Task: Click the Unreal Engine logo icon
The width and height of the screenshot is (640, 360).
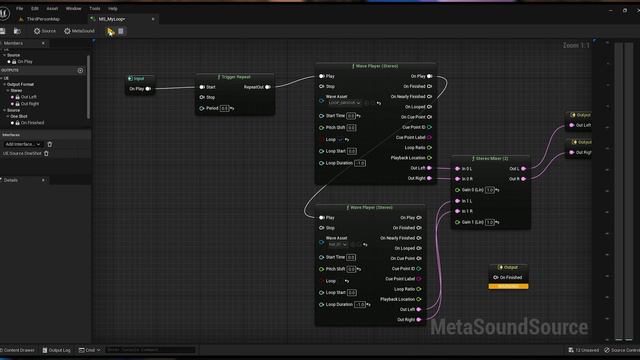Action: click(x=4, y=13)
